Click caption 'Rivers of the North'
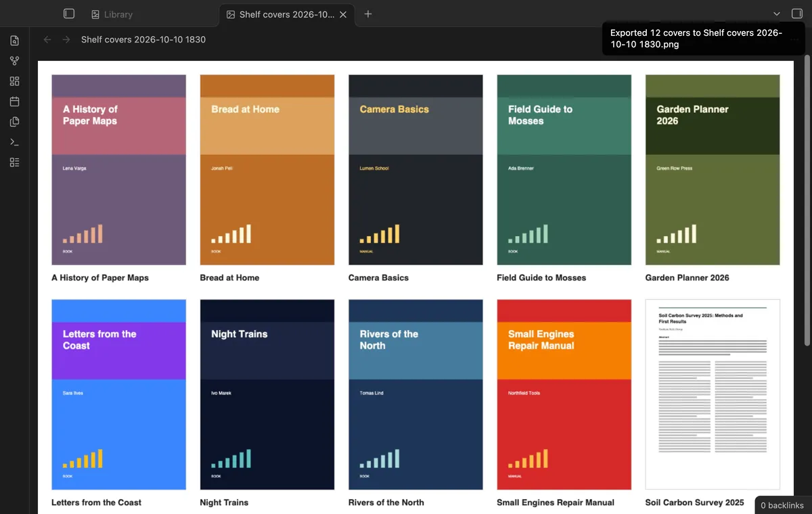 [386, 503]
